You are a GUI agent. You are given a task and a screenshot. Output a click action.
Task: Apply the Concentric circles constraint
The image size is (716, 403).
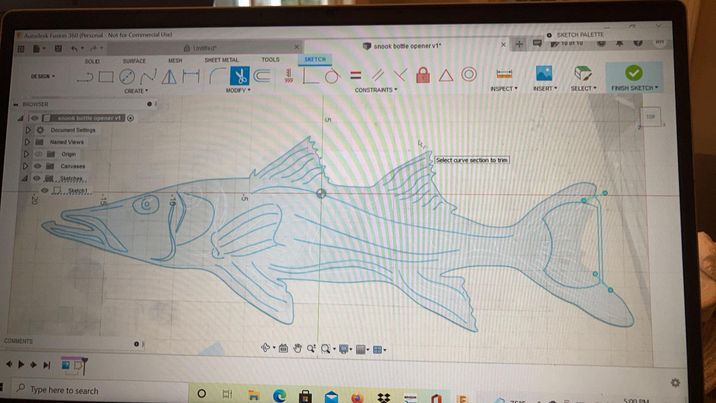(468, 76)
